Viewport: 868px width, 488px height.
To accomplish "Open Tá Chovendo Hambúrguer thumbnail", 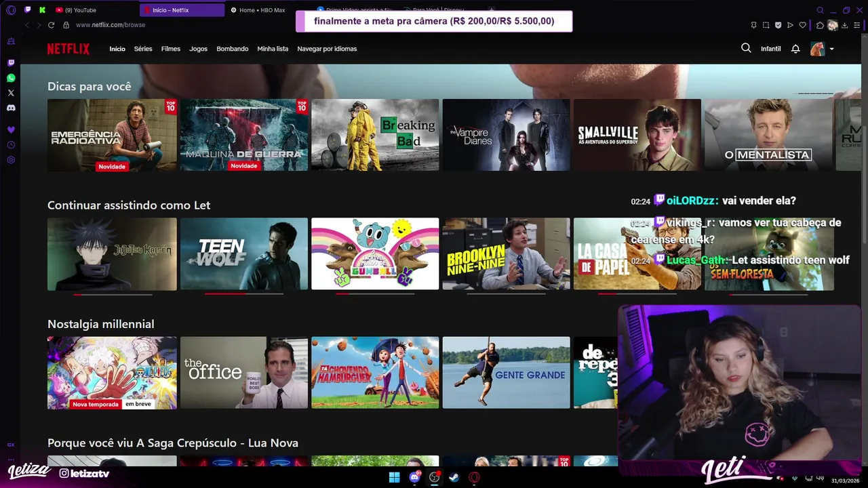I will (x=375, y=373).
